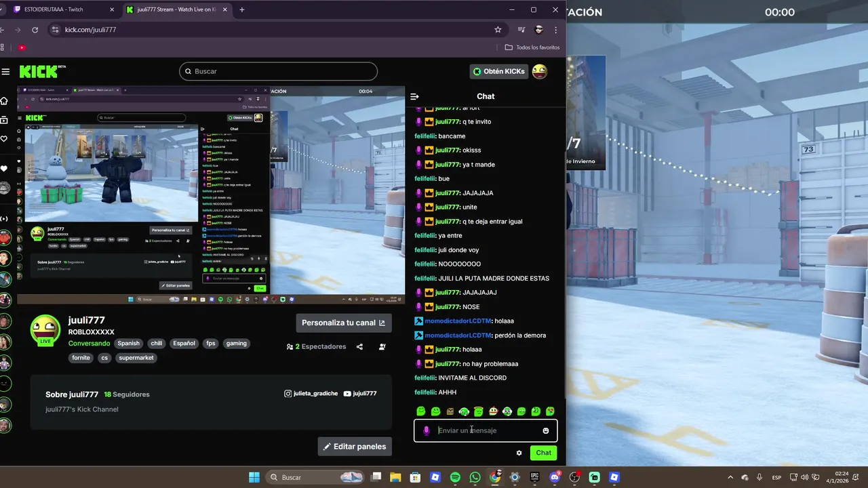Click Todos los favoritos bookmarks folder

[x=532, y=47]
